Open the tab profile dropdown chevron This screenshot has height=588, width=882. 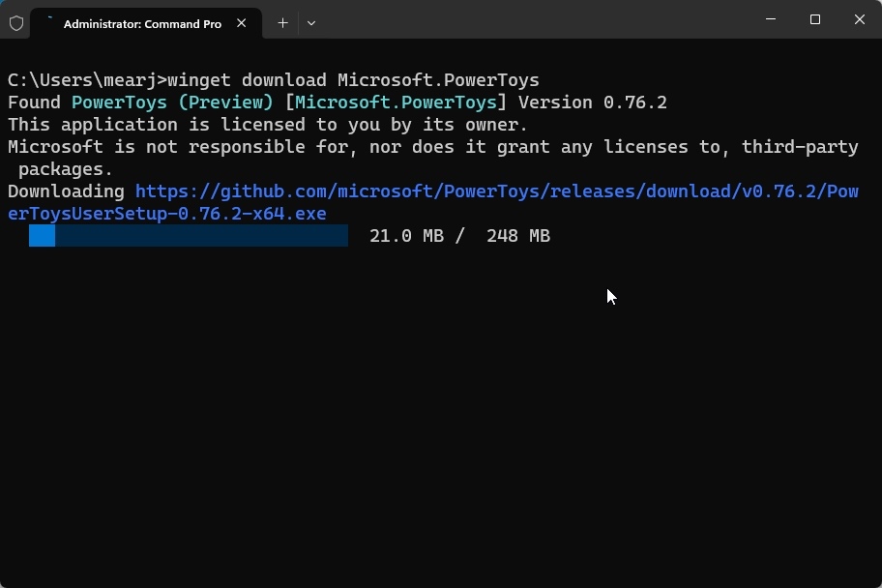tap(310, 22)
